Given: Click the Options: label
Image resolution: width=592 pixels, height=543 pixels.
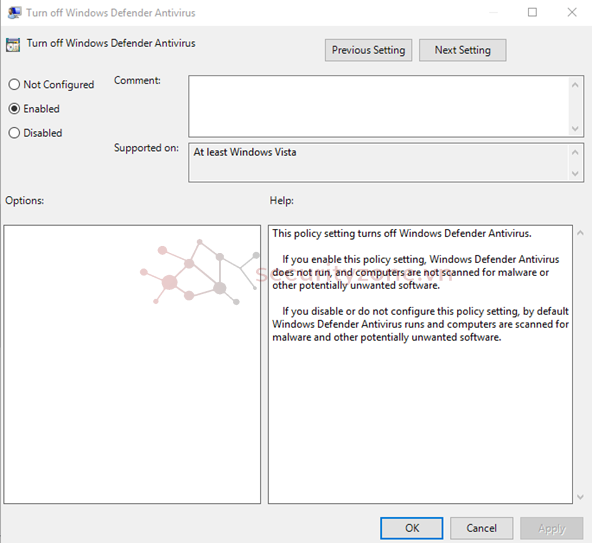Looking at the screenshot, I should click(25, 201).
